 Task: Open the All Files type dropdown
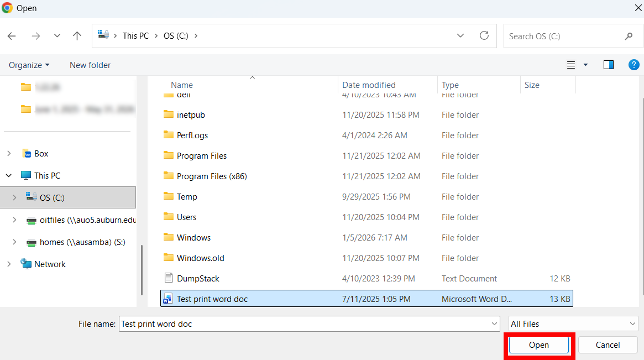[x=573, y=324]
